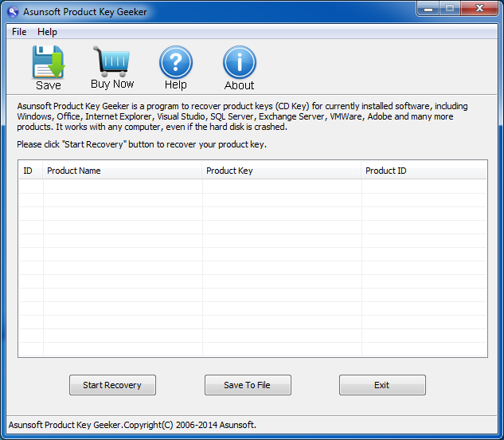504x440 pixels.
Task: Minimize the Product Key Geeker window
Action: tap(428, 8)
